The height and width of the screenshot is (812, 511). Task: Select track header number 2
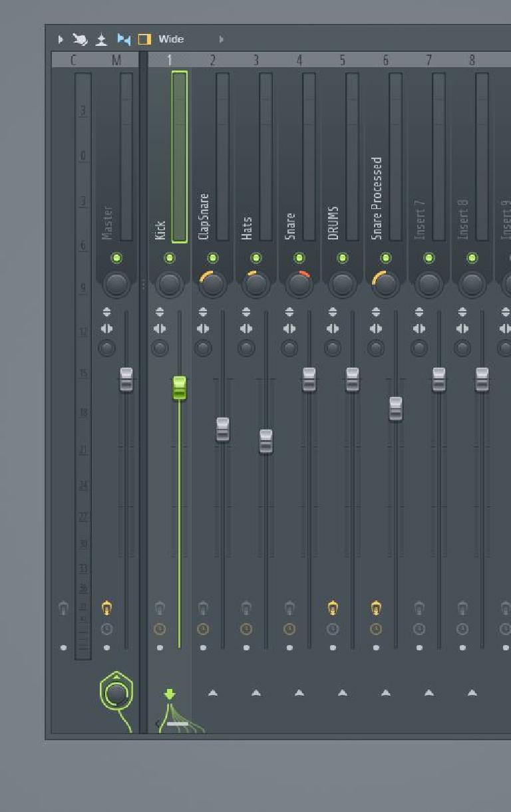click(x=213, y=61)
